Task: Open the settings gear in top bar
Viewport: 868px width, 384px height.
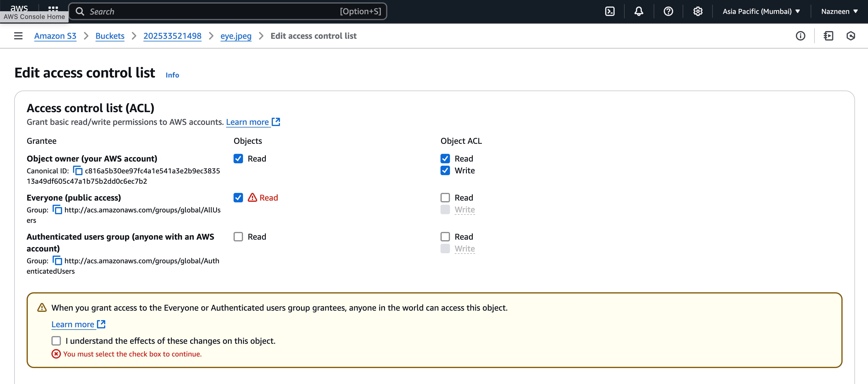Action: (x=698, y=12)
